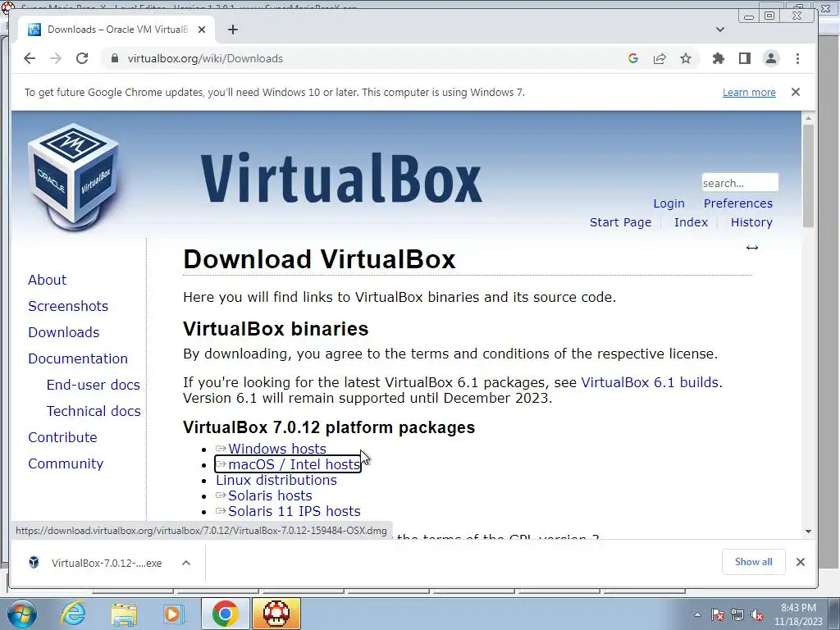Bookmark this page with star icon
Screen dimensions: 840x630
click(x=686, y=58)
